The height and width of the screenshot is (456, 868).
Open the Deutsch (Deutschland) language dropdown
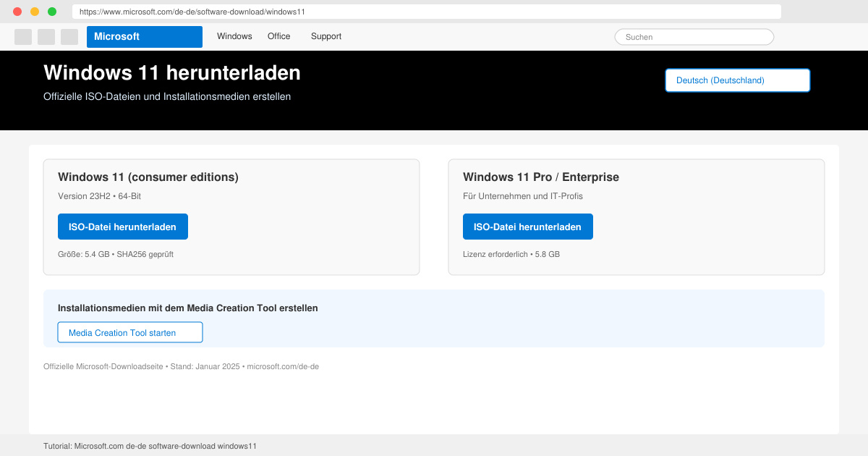click(738, 80)
